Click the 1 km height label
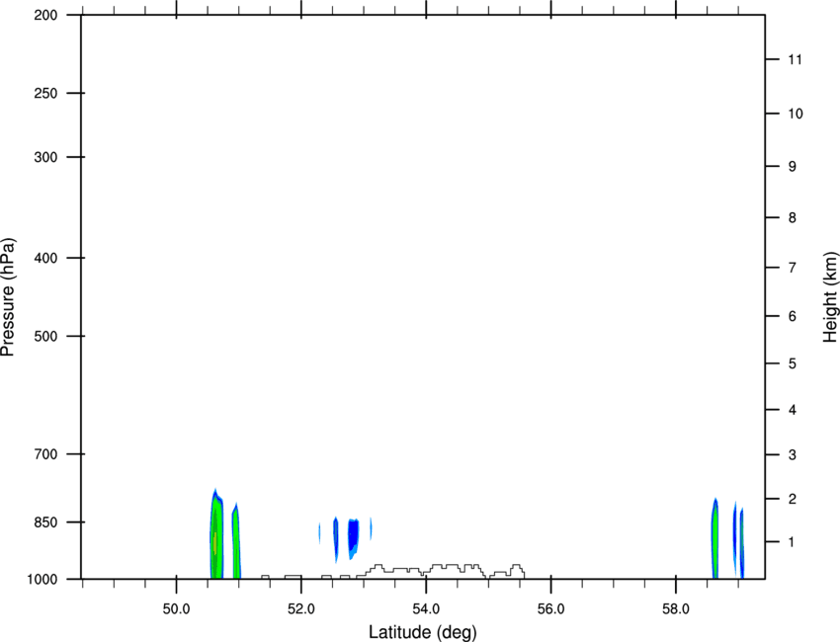Screen dimensions: 840x642 793,542
